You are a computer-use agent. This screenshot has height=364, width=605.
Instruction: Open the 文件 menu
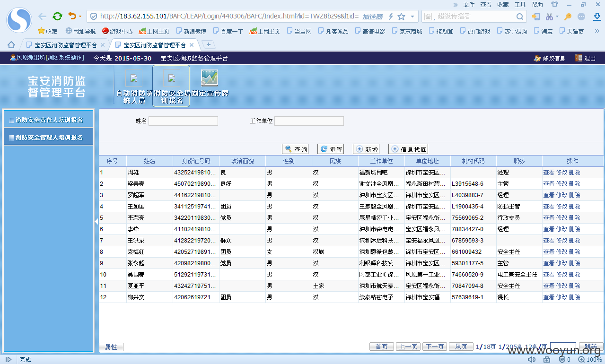pyautogui.click(x=469, y=4)
